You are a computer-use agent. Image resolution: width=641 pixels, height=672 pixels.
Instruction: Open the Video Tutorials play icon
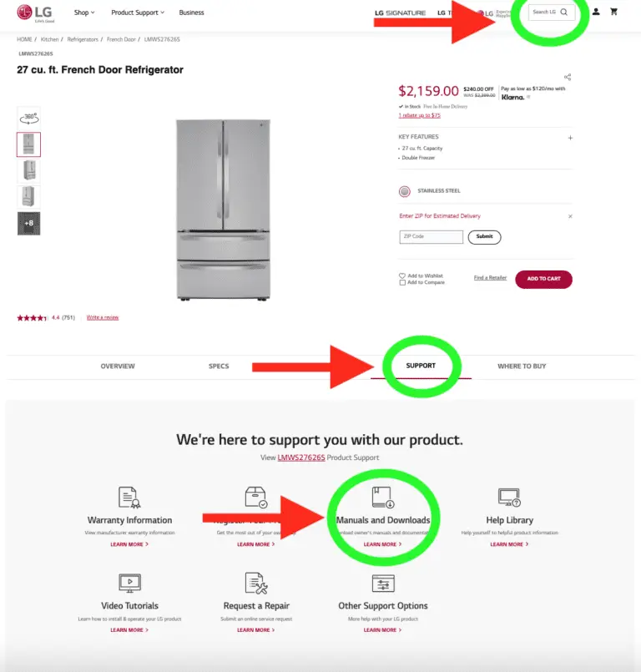(129, 582)
